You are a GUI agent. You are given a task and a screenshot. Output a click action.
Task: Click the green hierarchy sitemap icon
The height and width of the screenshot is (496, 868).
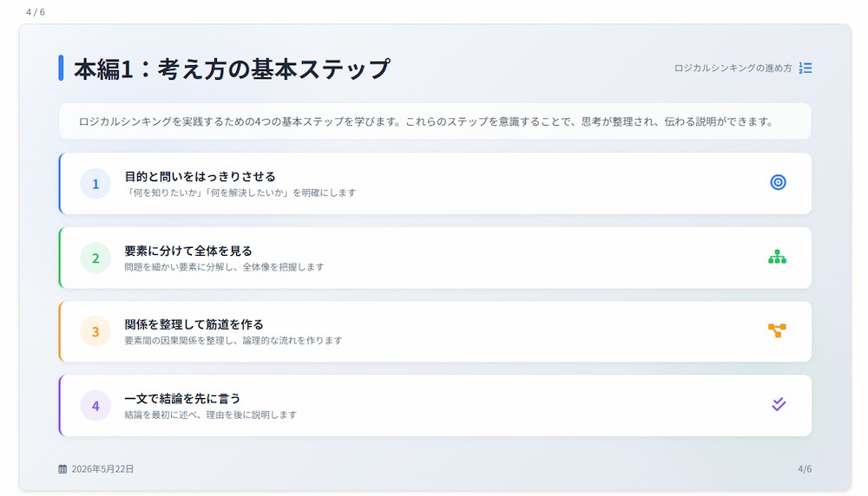tap(777, 257)
